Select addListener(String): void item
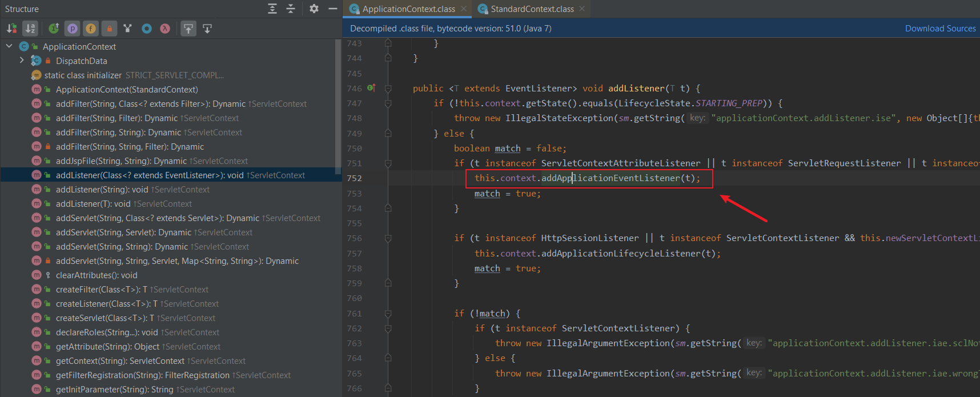Screen dimensions: 980x397 [x=132, y=190]
